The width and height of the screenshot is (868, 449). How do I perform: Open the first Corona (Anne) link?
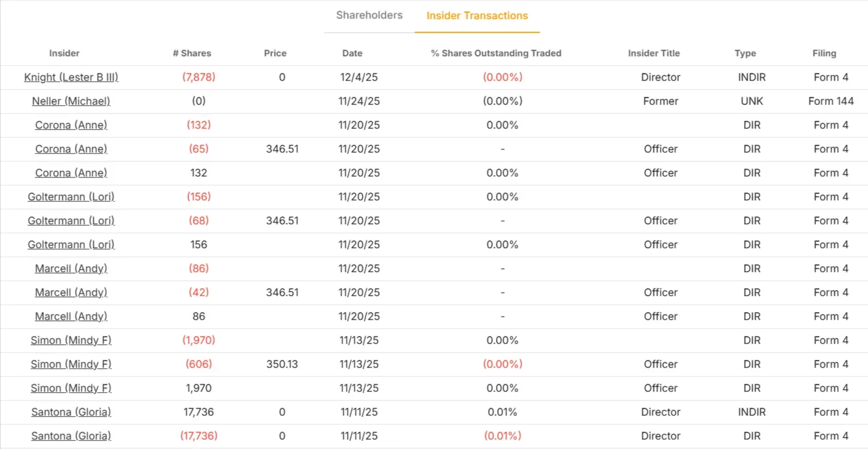click(x=71, y=125)
